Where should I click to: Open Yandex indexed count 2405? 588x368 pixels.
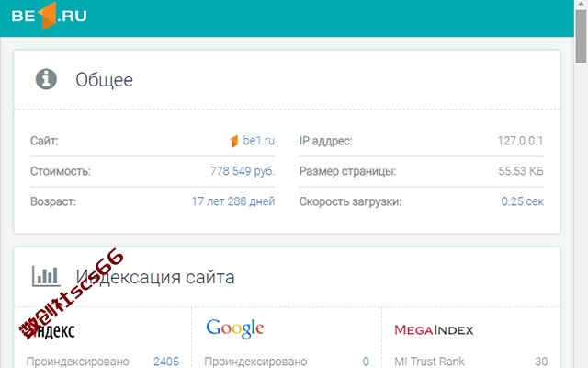click(166, 362)
